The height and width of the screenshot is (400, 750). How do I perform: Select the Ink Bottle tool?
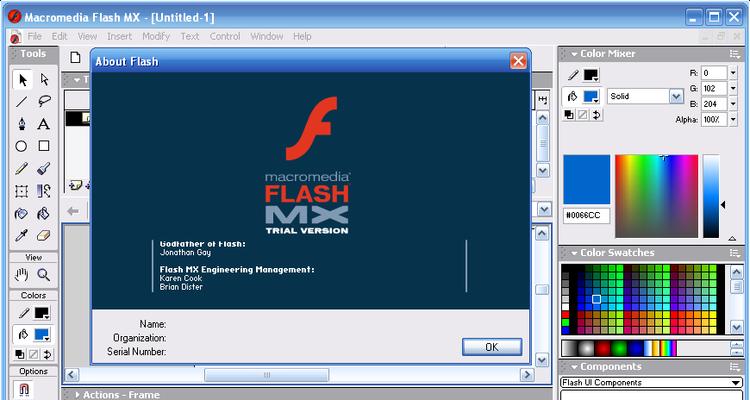22,213
